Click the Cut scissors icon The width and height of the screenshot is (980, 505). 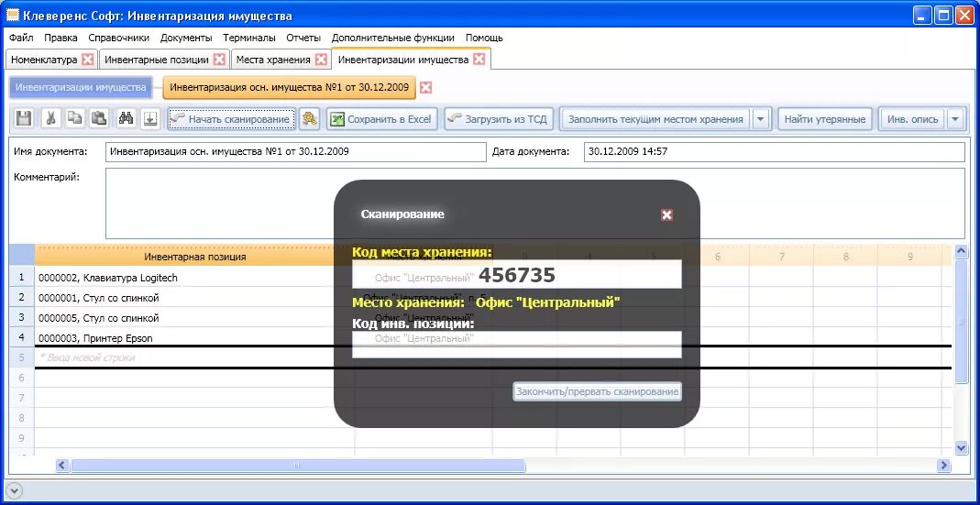coord(52,119)
